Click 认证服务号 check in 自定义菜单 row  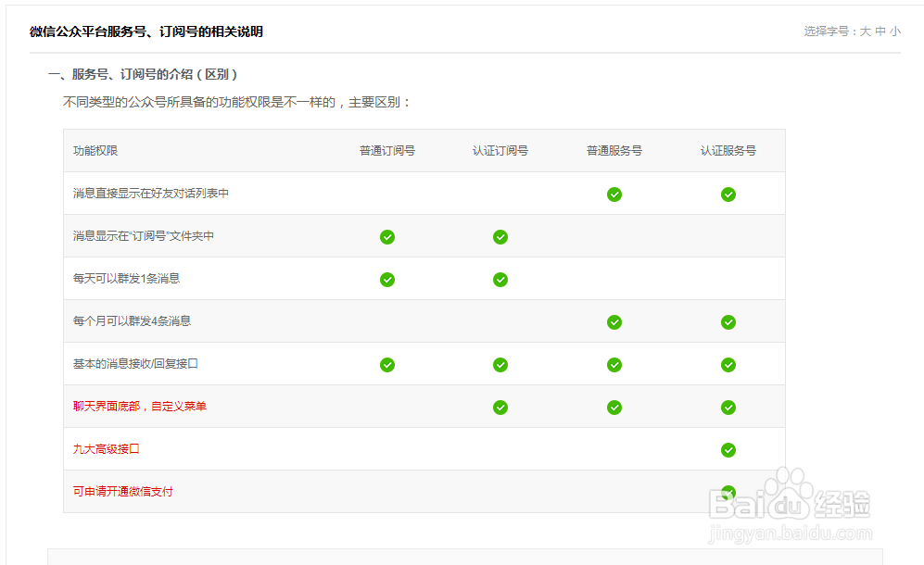coord(728,408)
